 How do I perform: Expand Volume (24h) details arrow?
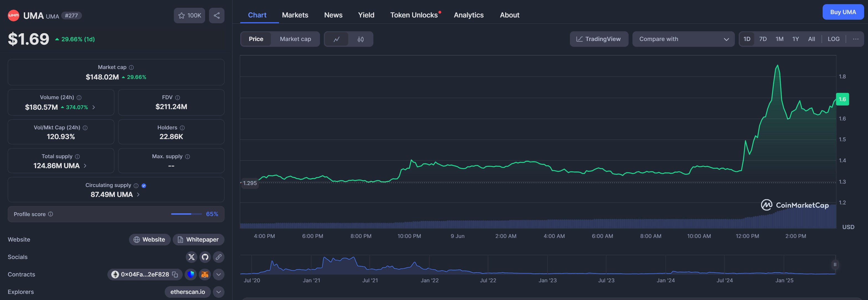pos(94,107)
